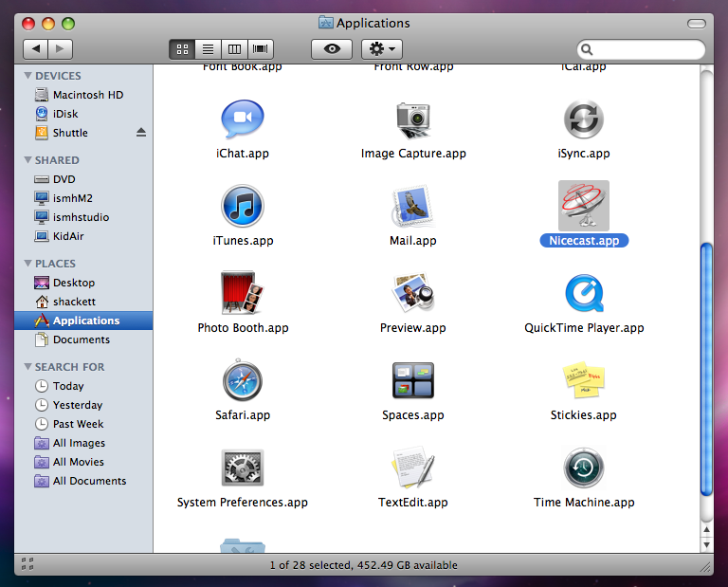
Task: Open the All Documents smart folder
Action: coord(83,481)
